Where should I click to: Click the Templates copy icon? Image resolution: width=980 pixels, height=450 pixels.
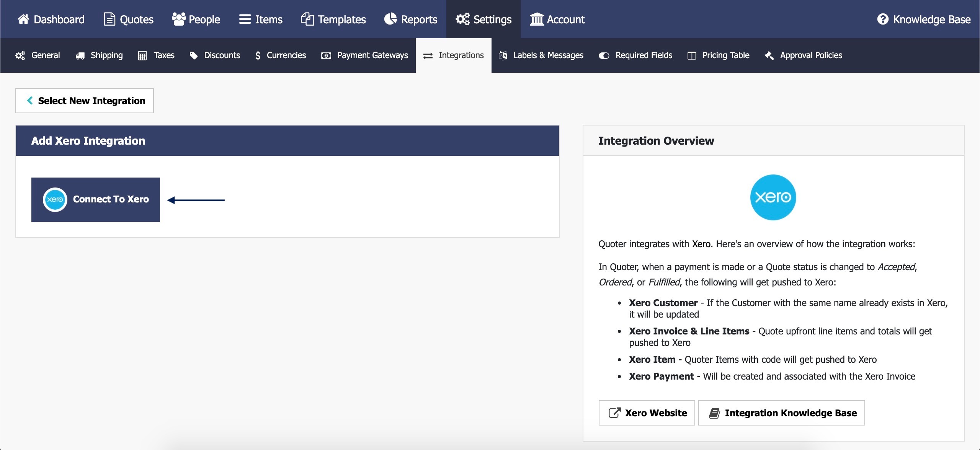pos(307,19)
